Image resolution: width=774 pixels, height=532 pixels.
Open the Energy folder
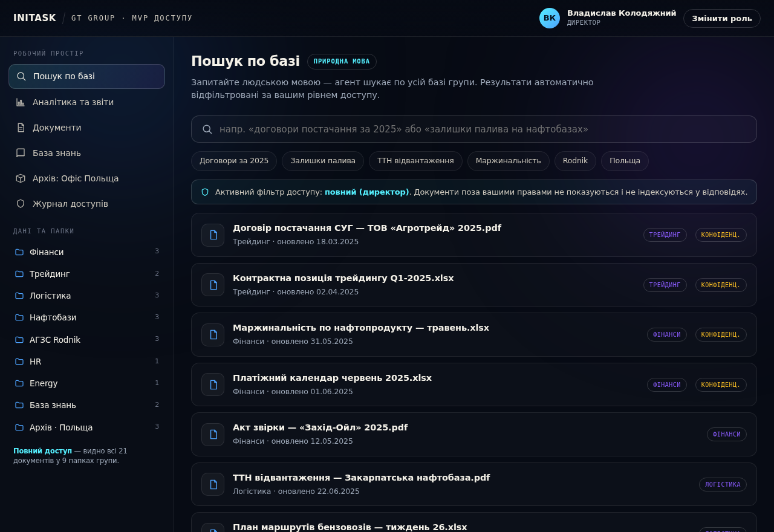(x=86, y=383)
